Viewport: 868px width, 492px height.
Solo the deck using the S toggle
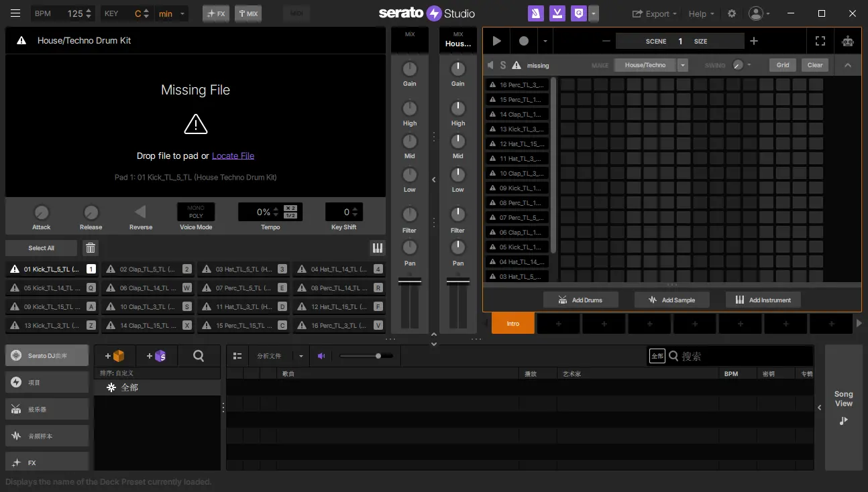click(503, 65)
